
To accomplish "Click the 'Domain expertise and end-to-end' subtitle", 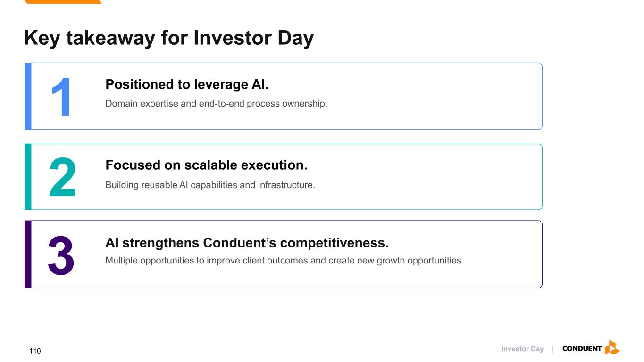I will point(216,104).
